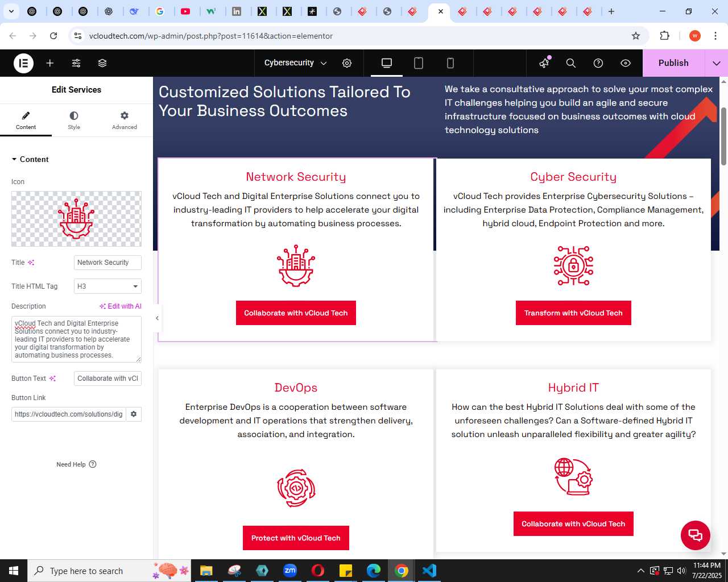Click the Windows taskbar search box
Viewport: 728px width, 582px height.
[108, 571]
